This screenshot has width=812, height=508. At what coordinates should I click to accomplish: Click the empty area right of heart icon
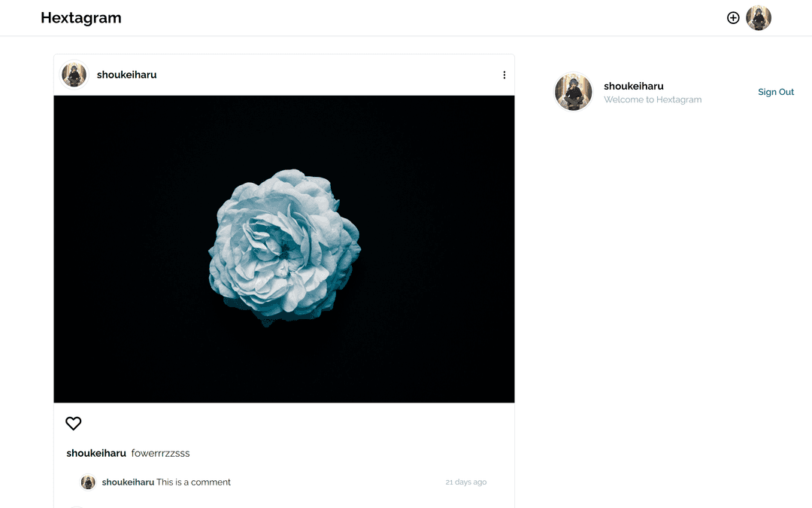pyautogui.click(x=295, y=424)
